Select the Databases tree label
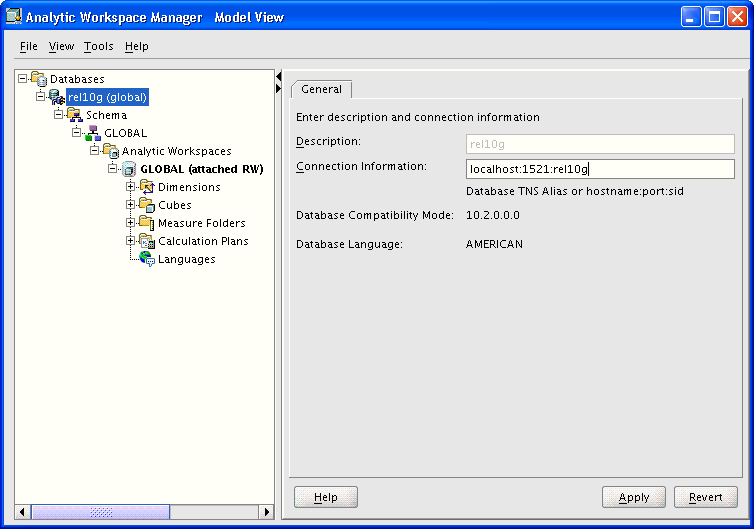Image resolution: width=754 pixels, height=529 pixels. pos(77,79)
